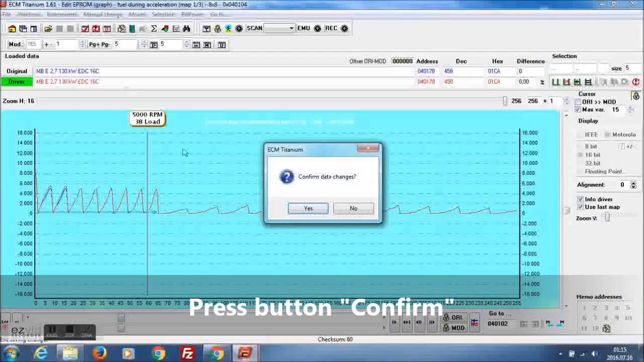Click the round button next to EMU
644x362 pixels.
pos(317,29)
